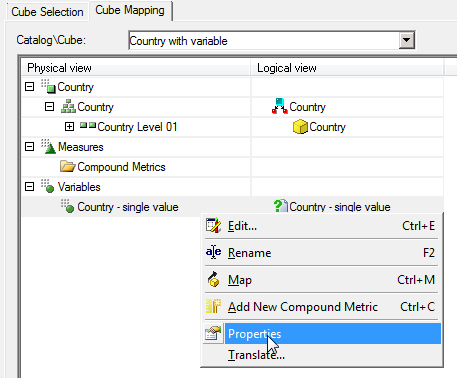Click the Logical view column header
The image size is (457, 378).
(347, 68)
